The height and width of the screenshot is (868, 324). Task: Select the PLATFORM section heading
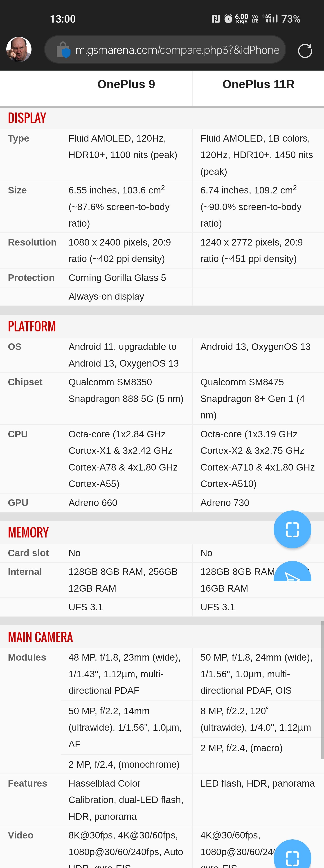click(32, 326)
